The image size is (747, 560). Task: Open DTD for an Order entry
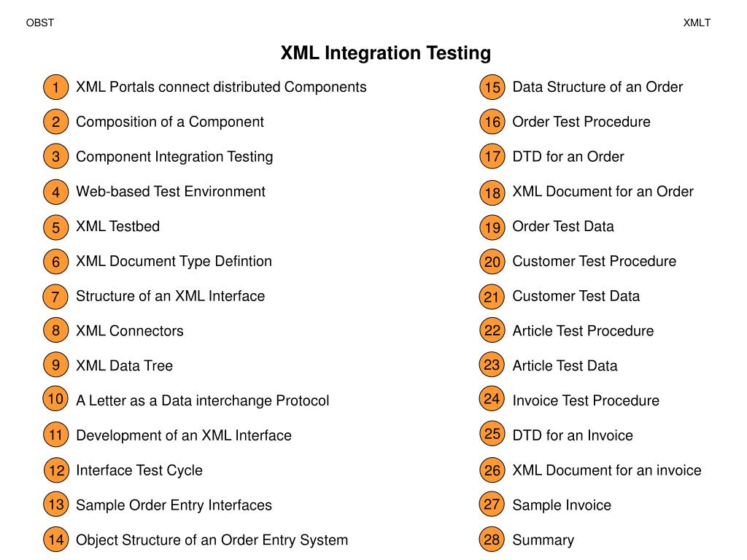pyautogui.click(x=568, y=157)
